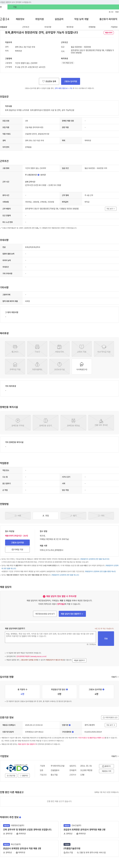This screenshot has height=868, width=119.
Task: Click the 열람차단 button
Action: (x=24, y=776)
